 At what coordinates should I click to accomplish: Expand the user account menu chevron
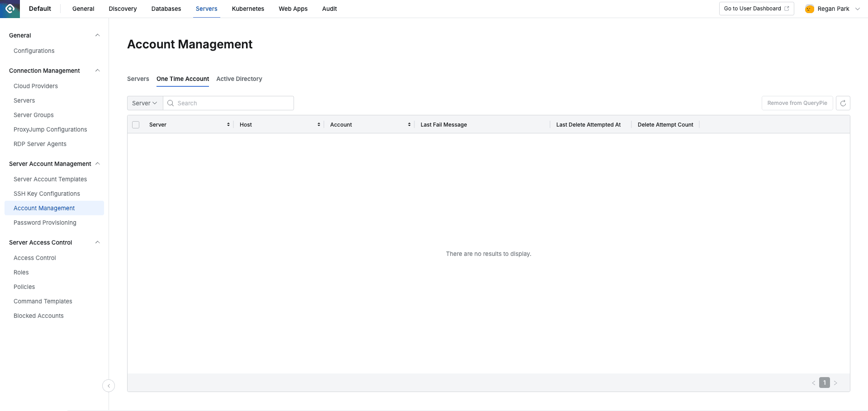[x=858, y=9]
